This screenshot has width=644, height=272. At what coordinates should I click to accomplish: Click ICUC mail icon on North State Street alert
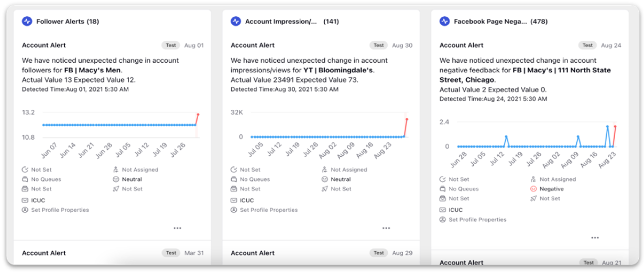[443, 210]
